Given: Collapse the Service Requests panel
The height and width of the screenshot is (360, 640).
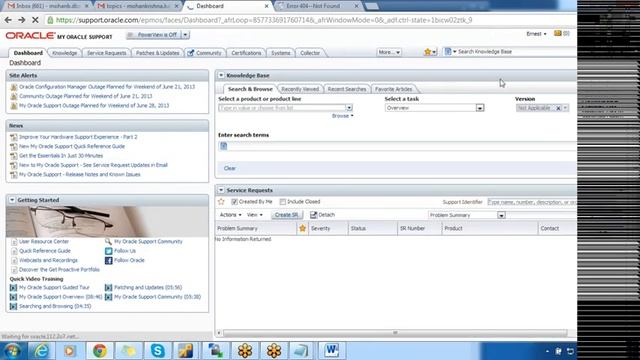Looking at the screenshot, I should coord(221,190).
